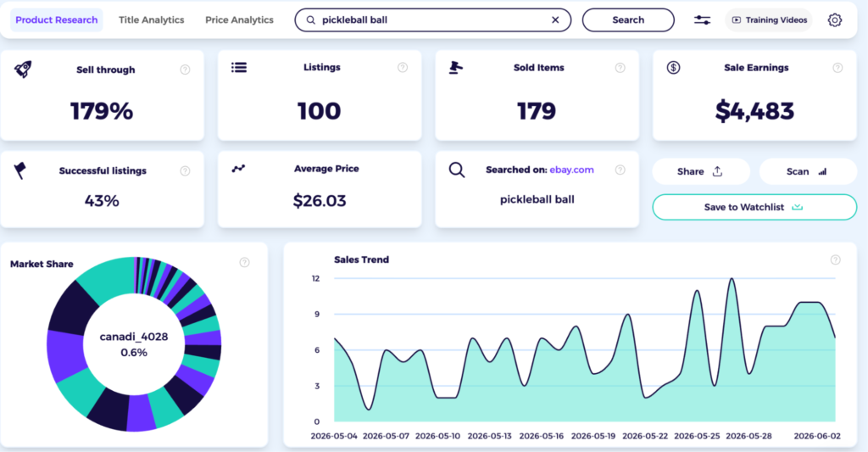This screenshot has height=452, width=868.
Task: Click the 2026-05-04 date label
Action: tap(334, 436)
